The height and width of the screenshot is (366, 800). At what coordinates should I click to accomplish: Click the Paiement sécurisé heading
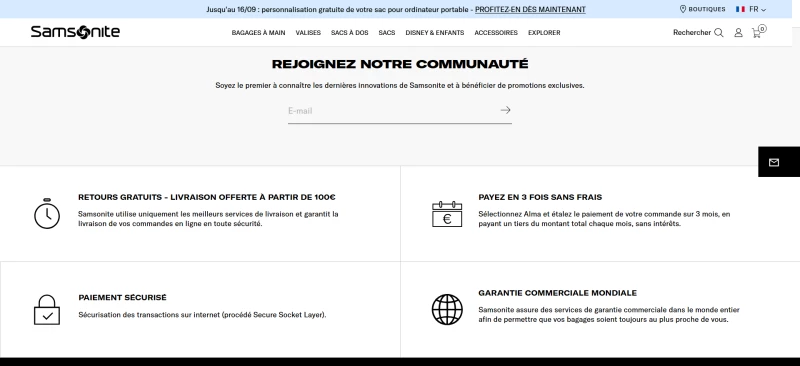122,298
